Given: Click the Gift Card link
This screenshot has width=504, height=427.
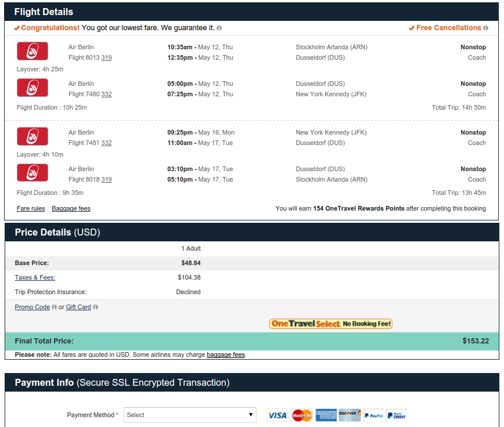Looking at the screenshot, I should tap(78, 307).
